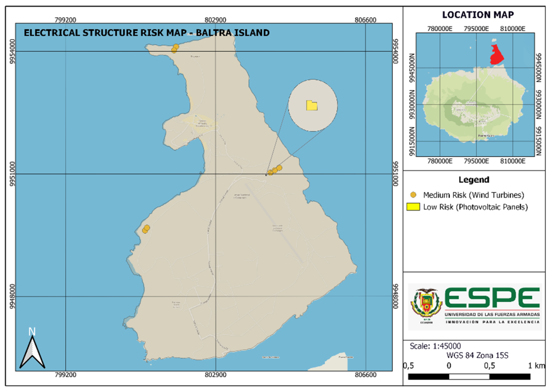Click wind turbine markers on west coast

pyautogui.click(x=146, y=229)
